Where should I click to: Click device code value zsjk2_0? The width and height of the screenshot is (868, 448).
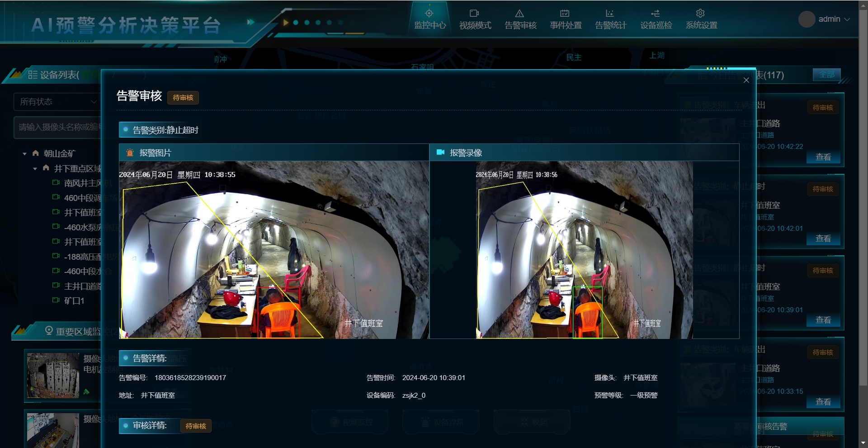coord(414,396)
